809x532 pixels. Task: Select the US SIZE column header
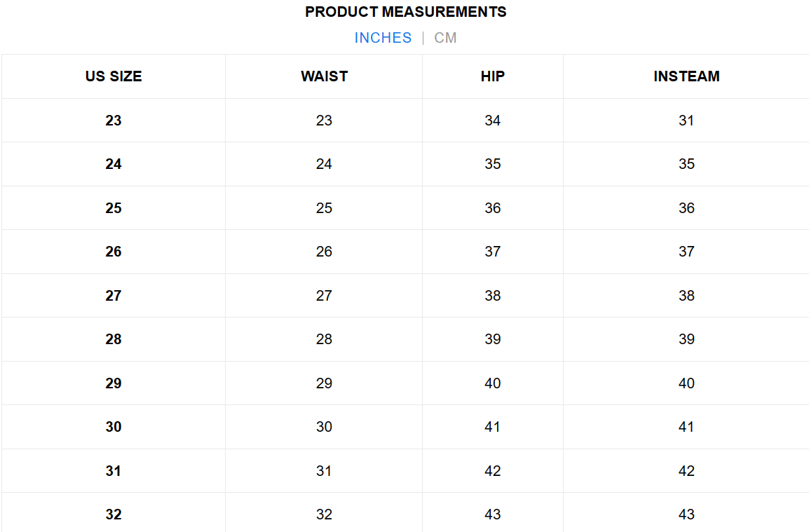pyautogui.click(x=114, y=76)
